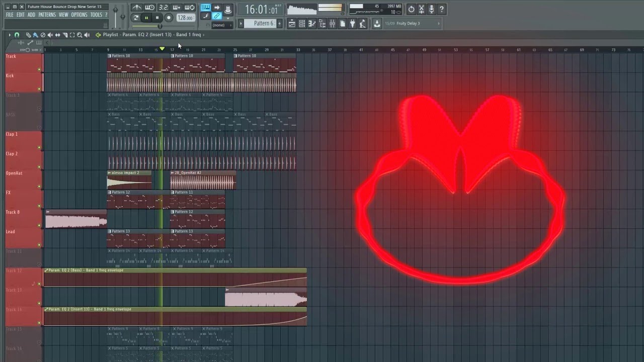This screenshot has height=362, width=644.
Task: Click the pause playback button
Action: pos(146,18)
